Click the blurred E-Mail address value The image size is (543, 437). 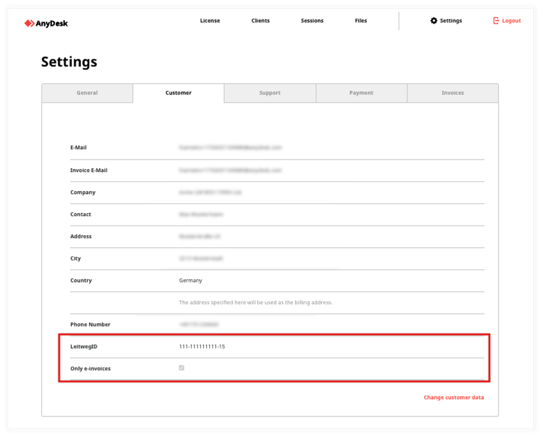tap(230, 148)
